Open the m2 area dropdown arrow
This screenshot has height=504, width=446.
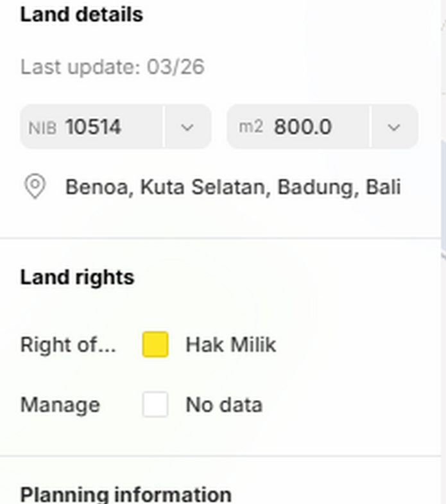394,127
